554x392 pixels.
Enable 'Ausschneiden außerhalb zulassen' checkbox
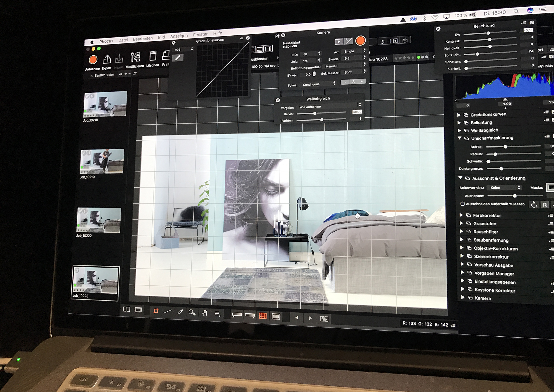click(x=462, y=204)
